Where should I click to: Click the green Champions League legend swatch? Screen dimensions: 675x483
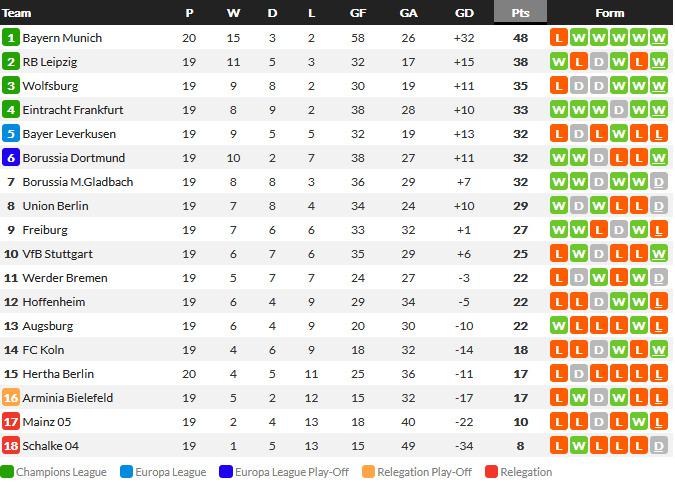(x=7, y=472)
